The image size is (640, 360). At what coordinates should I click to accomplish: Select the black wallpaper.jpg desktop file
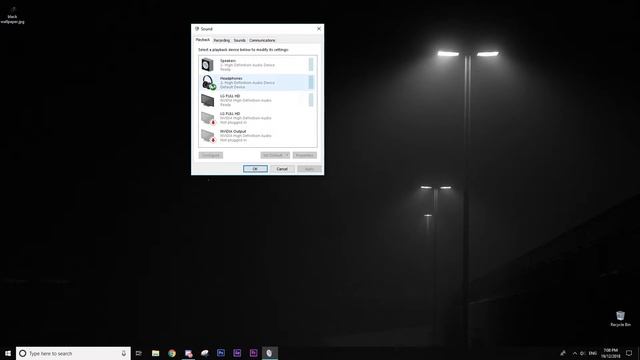coord(12,15)
